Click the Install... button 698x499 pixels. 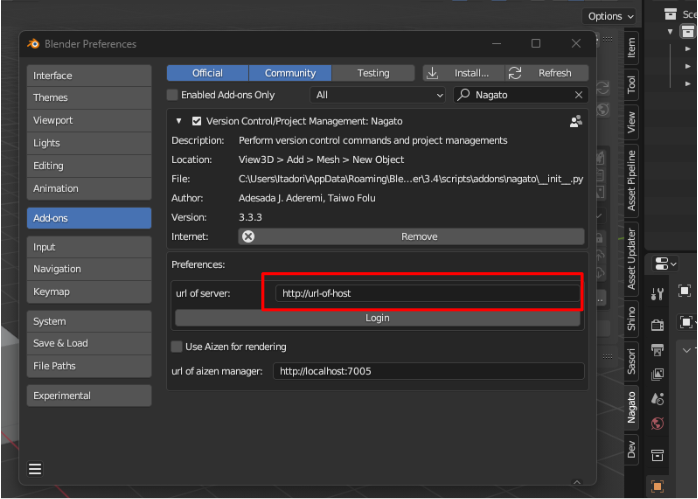463,73
